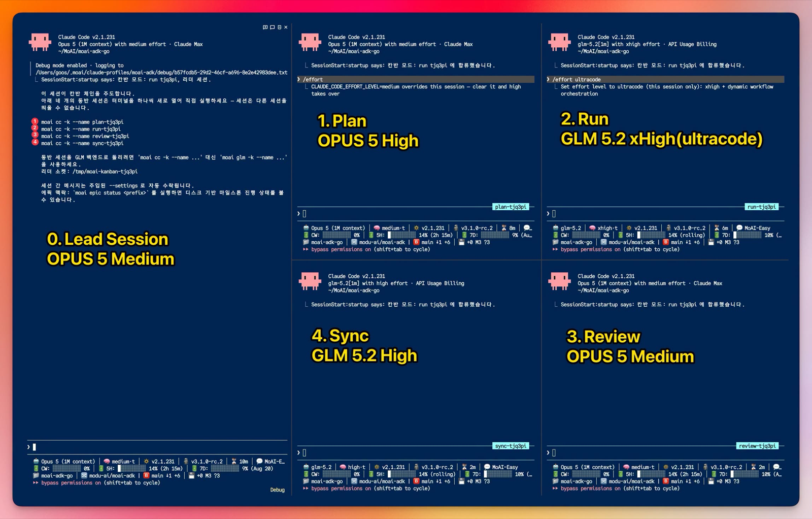The image size is (812, 519).
Task: Click the robot icon beside glm-5.2 in sync pane
Action: coord(306,467)
